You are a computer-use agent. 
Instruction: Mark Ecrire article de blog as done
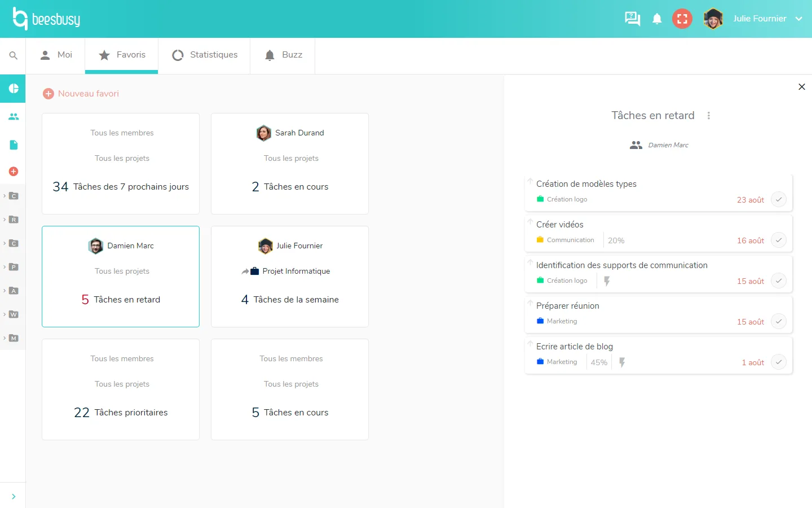[x=779, y=362]
